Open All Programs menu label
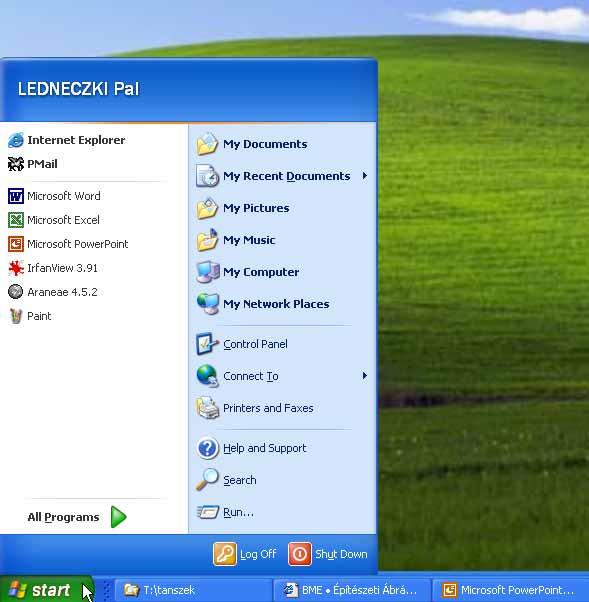Image resolution: width=589 pixels, height=602 pixels. pos(63,517)
